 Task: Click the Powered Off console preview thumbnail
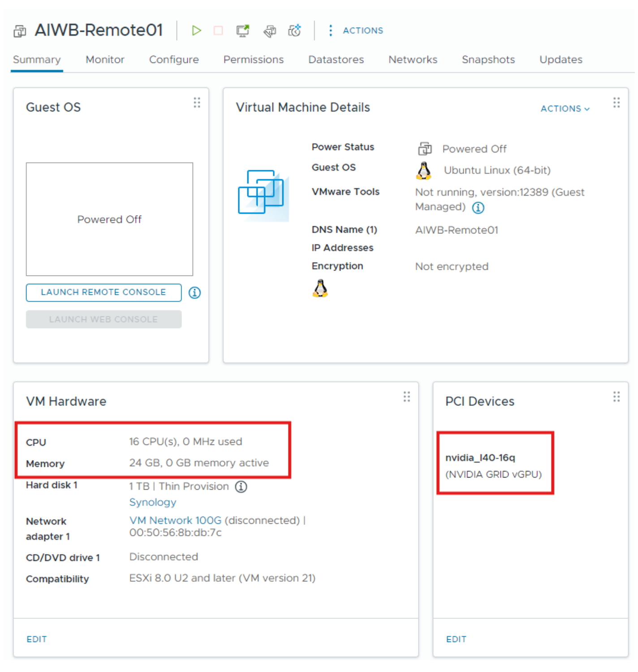click(x=109, y=219)
